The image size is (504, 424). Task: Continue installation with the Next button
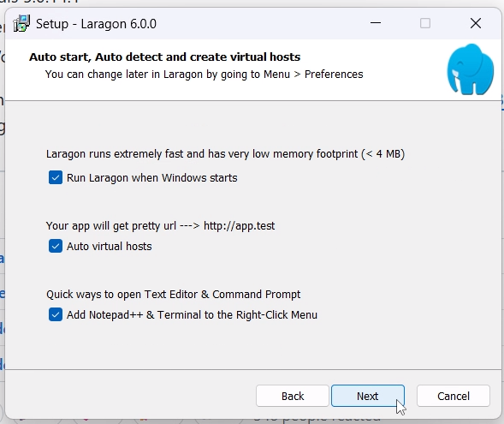[x=368, y=396]
